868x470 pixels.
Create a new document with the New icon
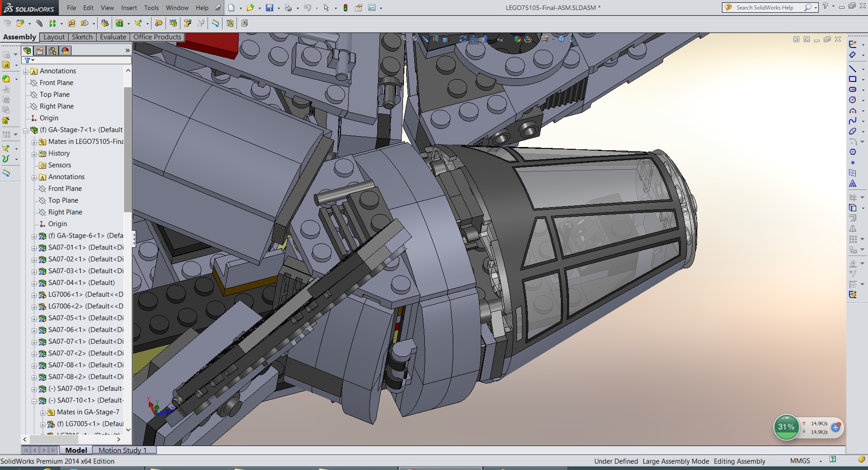[x=232, y=8]
